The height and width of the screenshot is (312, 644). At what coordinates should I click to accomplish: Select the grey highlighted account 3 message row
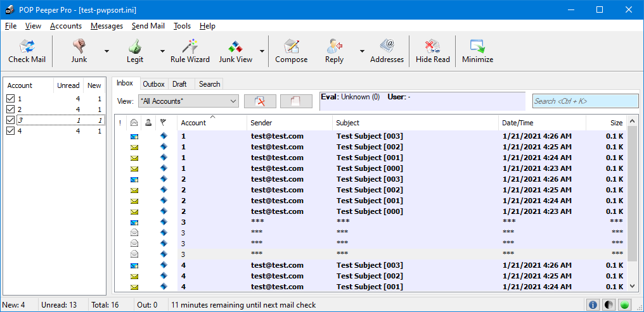click(x=370, y=254)
